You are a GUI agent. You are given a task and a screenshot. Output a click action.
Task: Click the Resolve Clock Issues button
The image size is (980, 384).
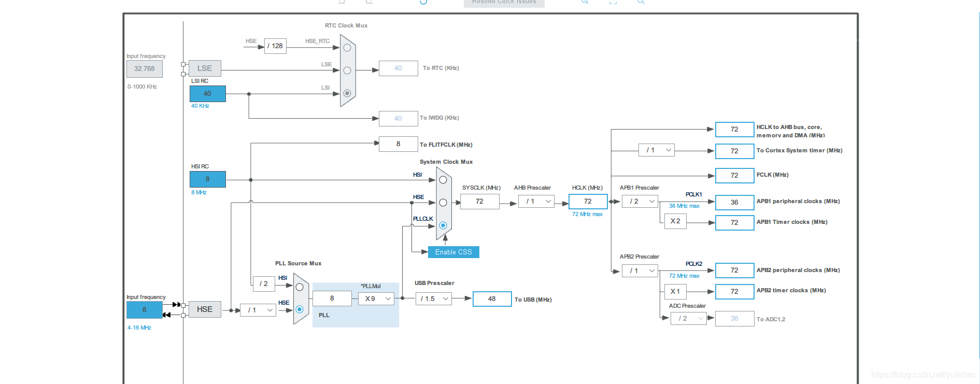[x=504, y=3]
